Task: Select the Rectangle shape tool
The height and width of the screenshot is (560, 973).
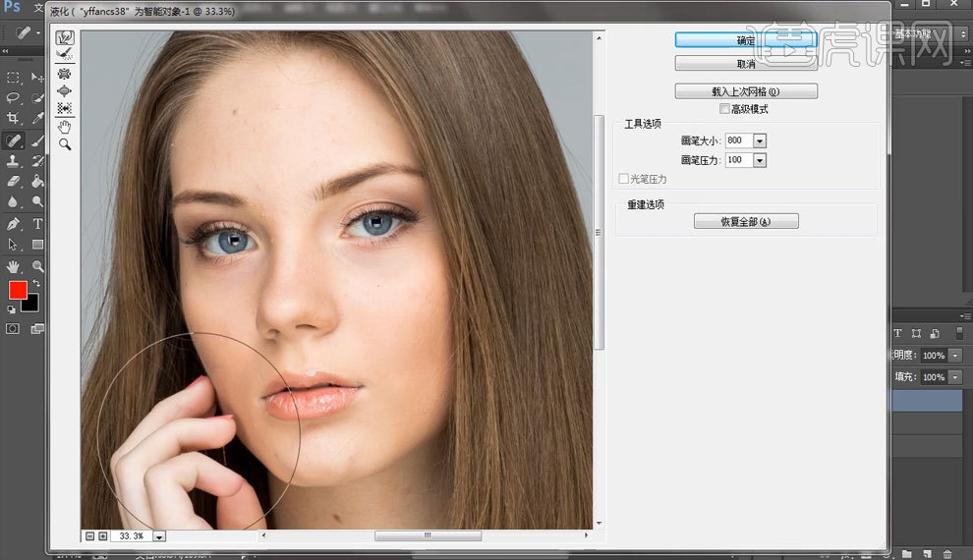Action: point(38,245)
